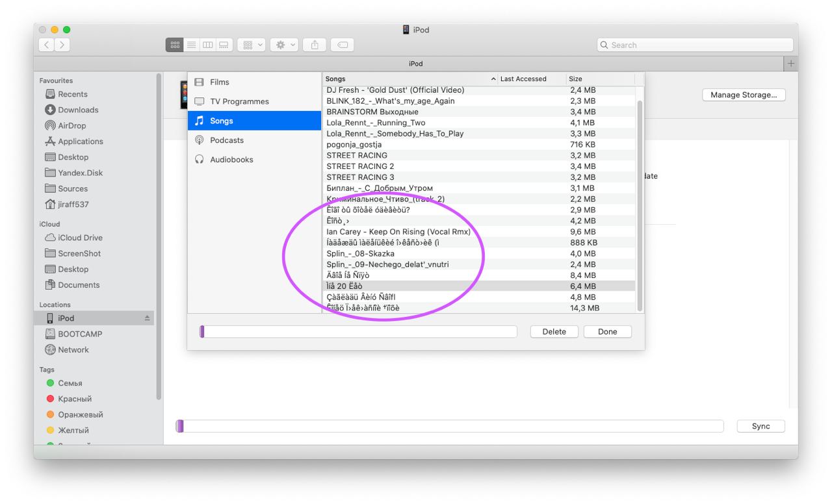The height and width of the screenshot is (504, 832).
Task: Select 'DJ Fresh - Gold Dust' song row
Action: click(479, 90)
